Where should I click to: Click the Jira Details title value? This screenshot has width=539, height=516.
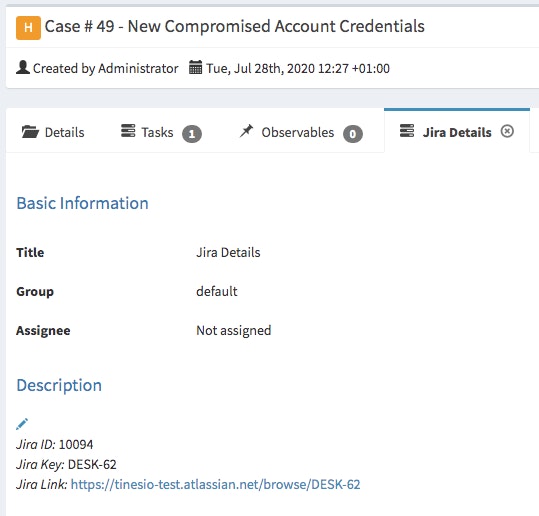[228, 253]
